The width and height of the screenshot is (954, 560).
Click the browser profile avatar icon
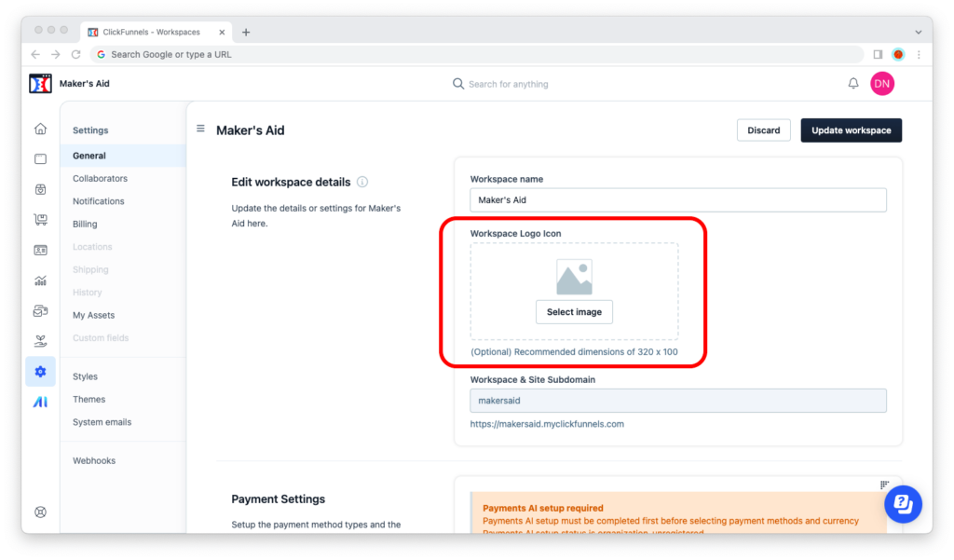898,54
